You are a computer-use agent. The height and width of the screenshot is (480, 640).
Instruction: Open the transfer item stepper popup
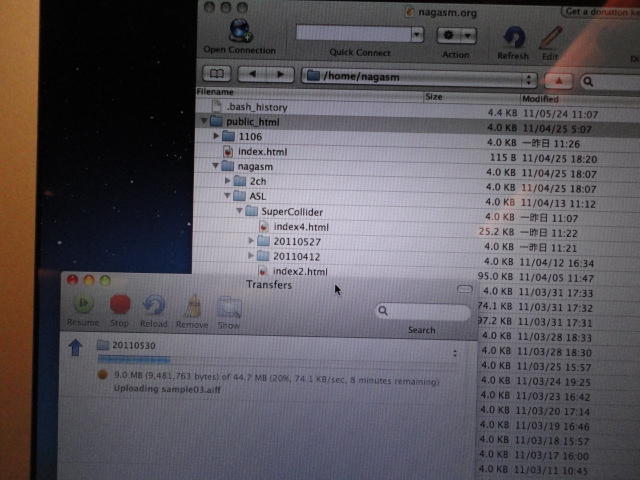pyautogui.click(x=455, y=353)
